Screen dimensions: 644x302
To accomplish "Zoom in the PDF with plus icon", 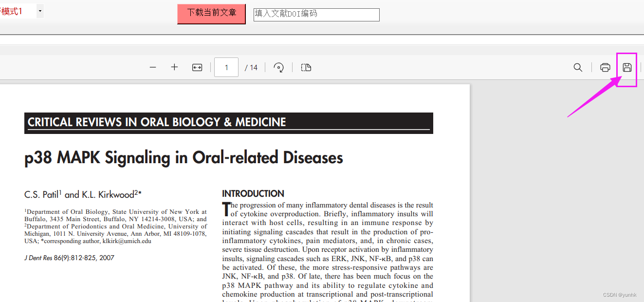I will point(174,67).
